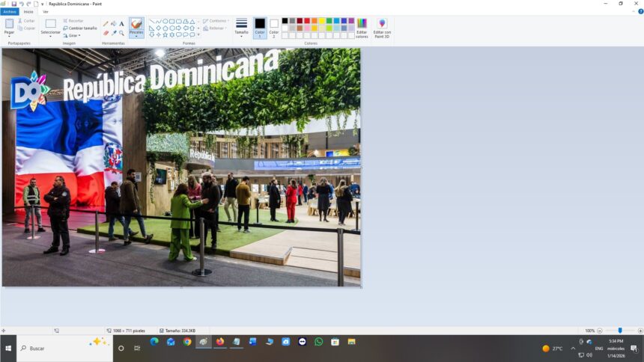Select the Fill with color bucket tool
The image size is (644, 362).
click(x=114, y=24)
